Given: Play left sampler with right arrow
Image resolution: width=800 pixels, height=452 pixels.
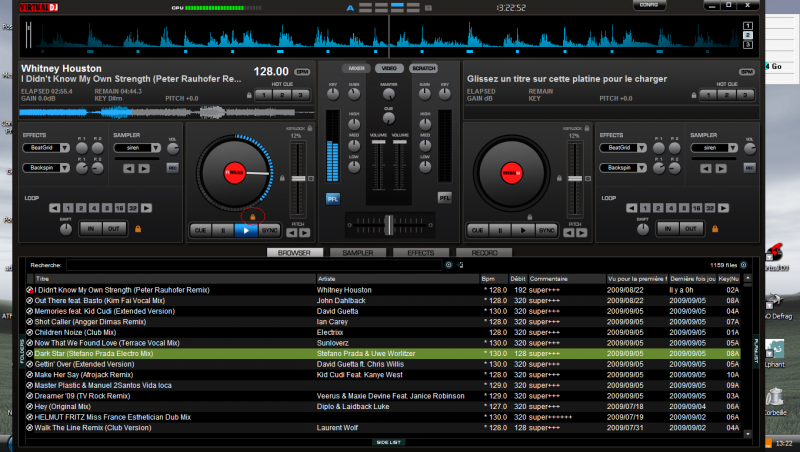Looking at the screenshot, I should tap(144, 168).
